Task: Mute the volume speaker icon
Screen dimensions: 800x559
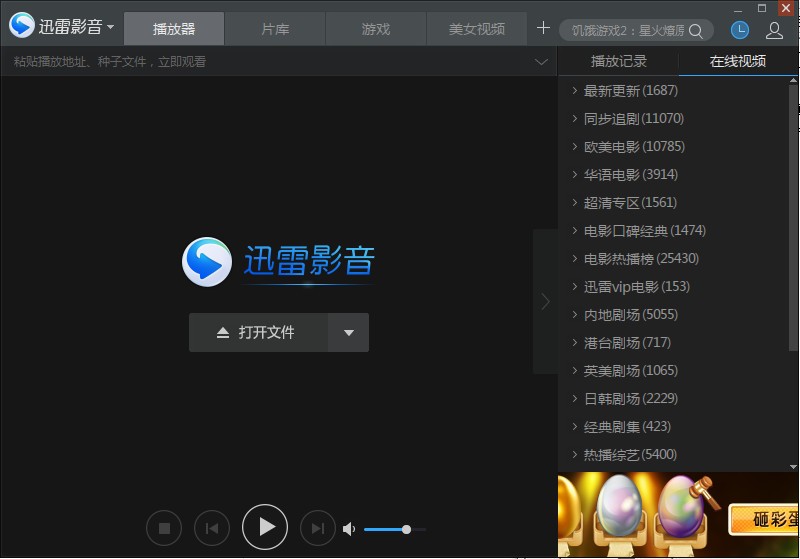Action: coord(349,529)
